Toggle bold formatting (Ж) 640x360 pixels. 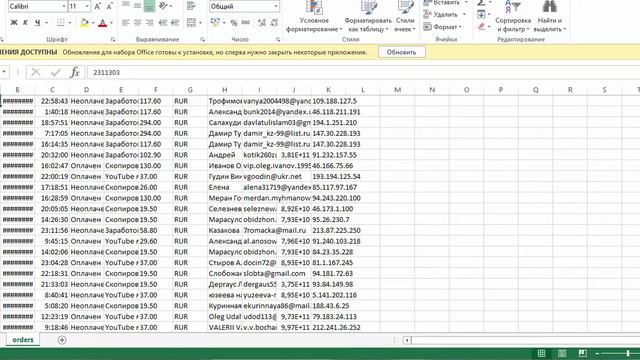(13, 23)
